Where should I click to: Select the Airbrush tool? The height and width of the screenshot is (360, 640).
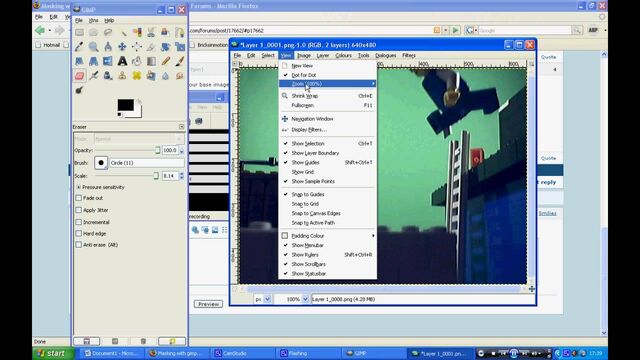tap(93, 76)
